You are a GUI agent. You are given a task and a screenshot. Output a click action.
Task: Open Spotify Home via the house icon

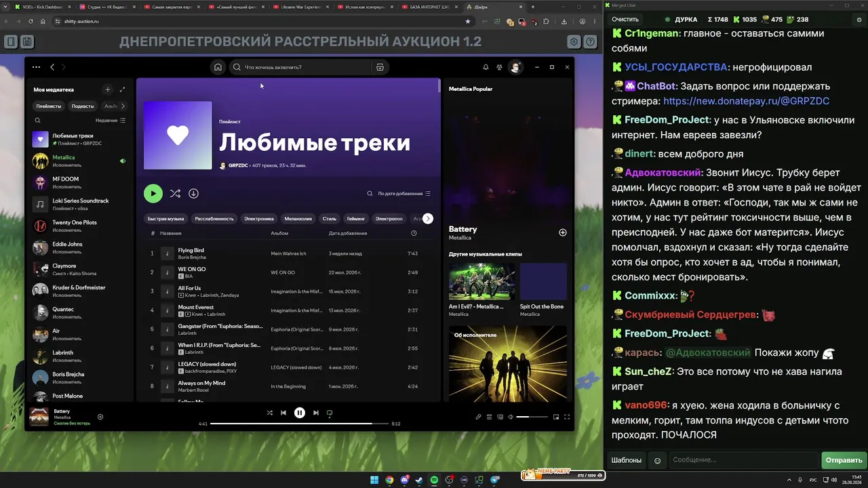(x=218, y=67)
